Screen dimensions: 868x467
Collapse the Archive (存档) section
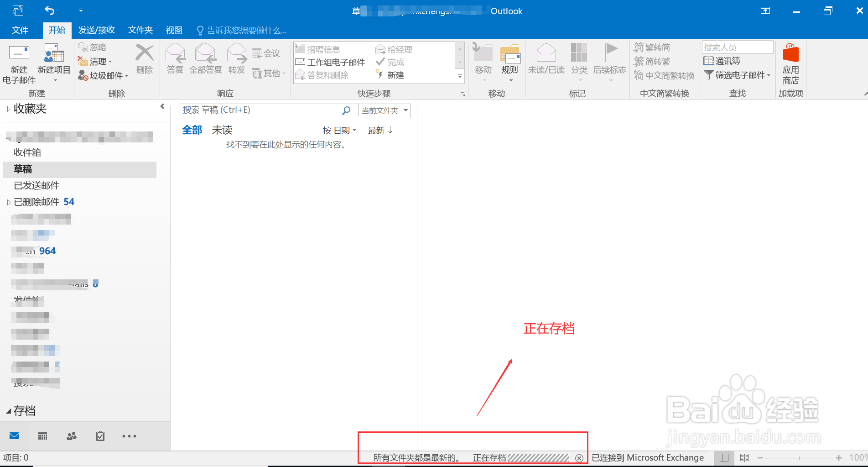[x=9, y=411]
